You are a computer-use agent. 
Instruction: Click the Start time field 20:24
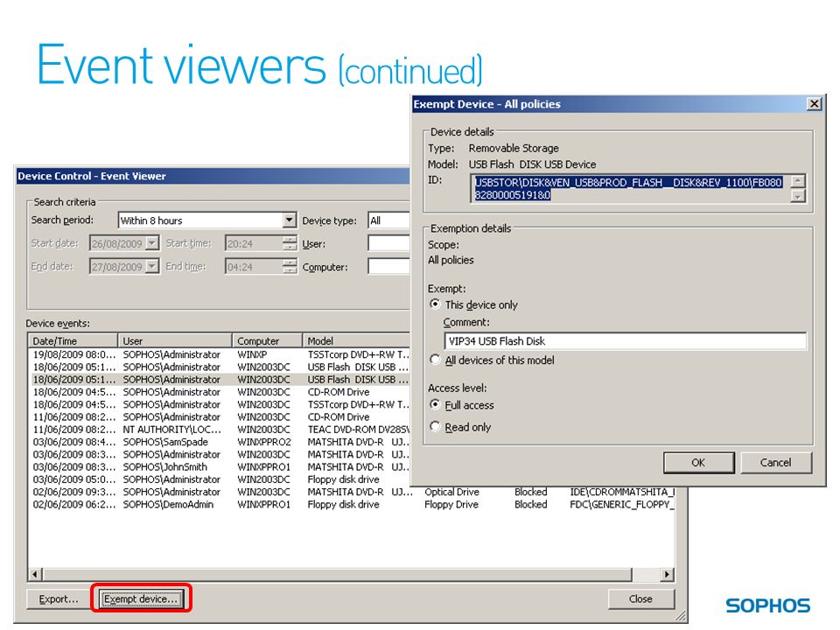254,243
